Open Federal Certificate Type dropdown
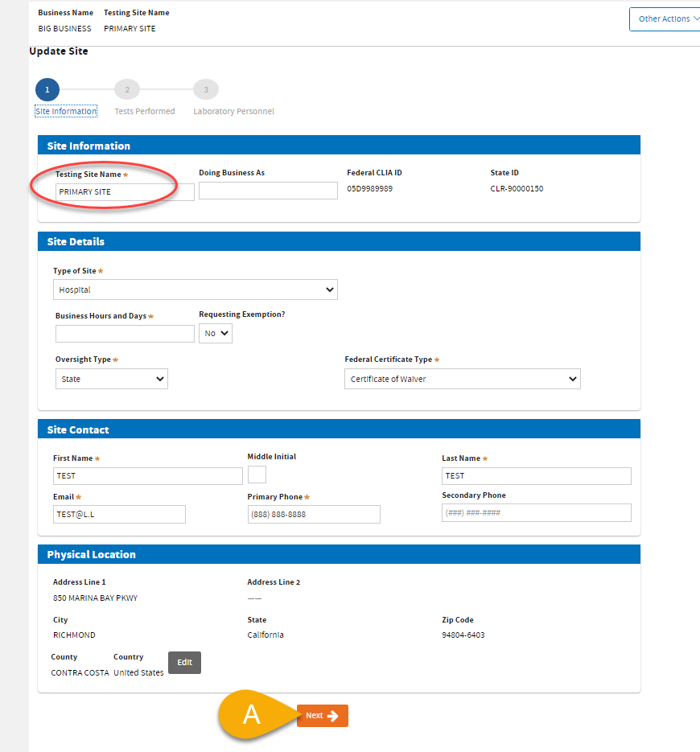 point(463,379)
